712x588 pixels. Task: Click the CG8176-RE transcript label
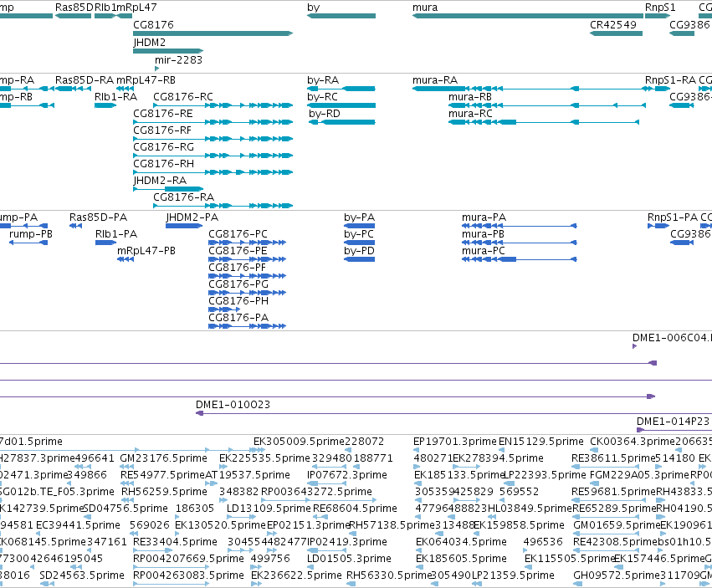[x=163, y=114]
